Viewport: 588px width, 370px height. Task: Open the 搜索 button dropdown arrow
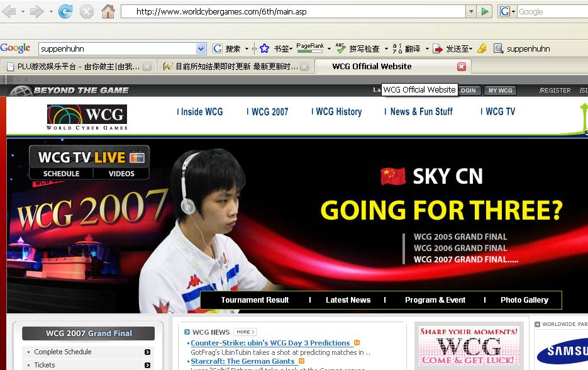pos(247,48)
